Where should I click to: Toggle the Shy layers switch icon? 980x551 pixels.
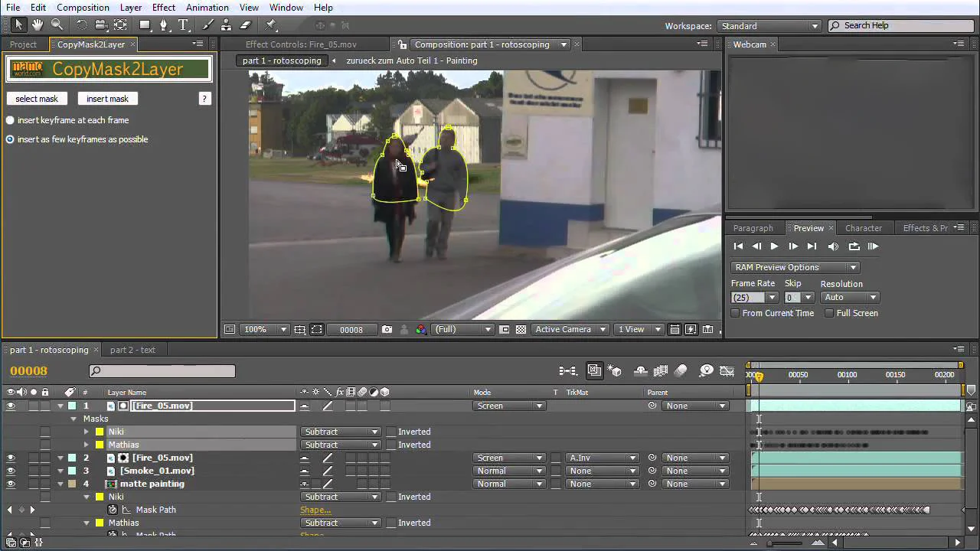642,371
